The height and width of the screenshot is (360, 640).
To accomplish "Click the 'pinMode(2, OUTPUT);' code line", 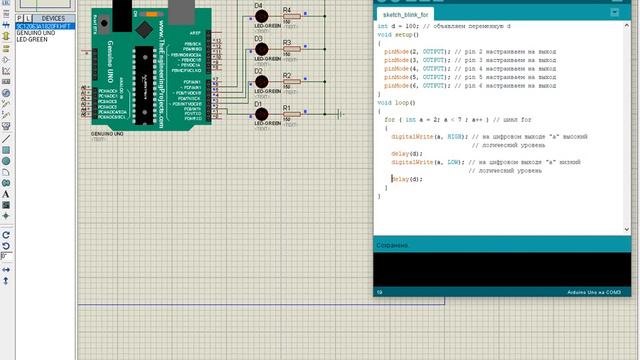I will (x=470, y=52).
